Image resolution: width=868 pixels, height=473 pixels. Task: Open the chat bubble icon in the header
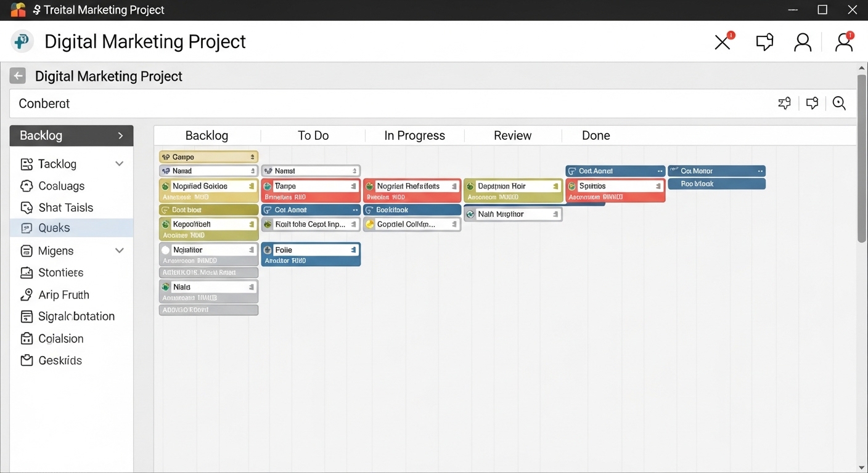coord(764,42)
